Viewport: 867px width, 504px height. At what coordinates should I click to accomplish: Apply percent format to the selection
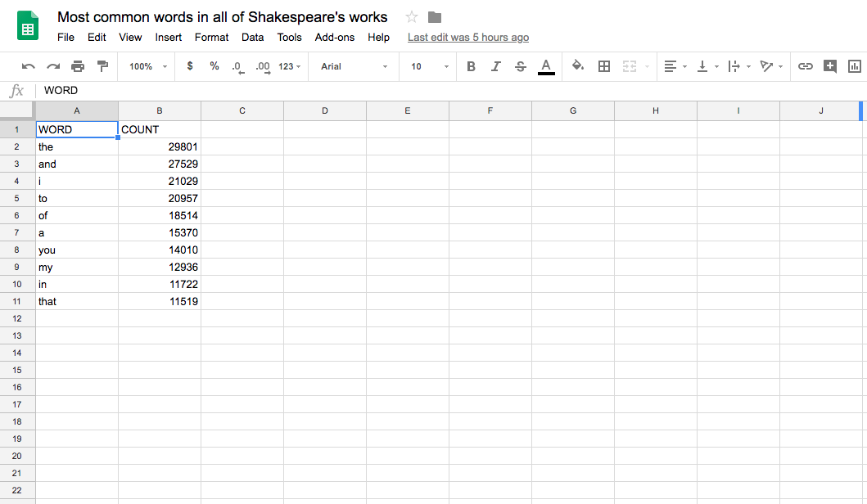214,66
